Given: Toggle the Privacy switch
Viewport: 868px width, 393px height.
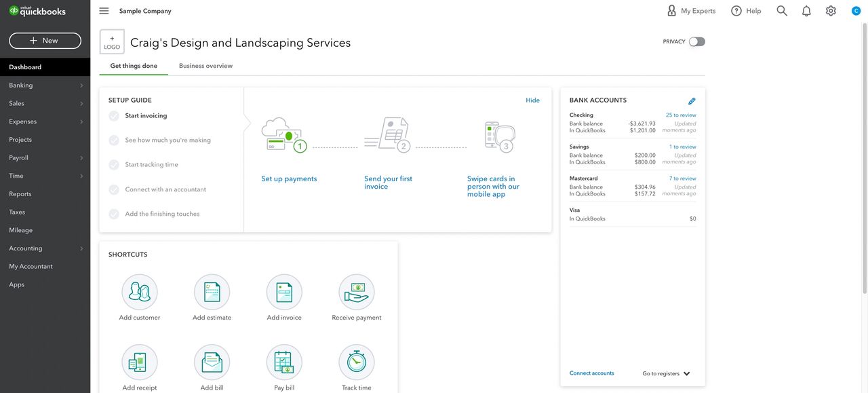Looking at the screenshot, I should click(x=696, y=42).
